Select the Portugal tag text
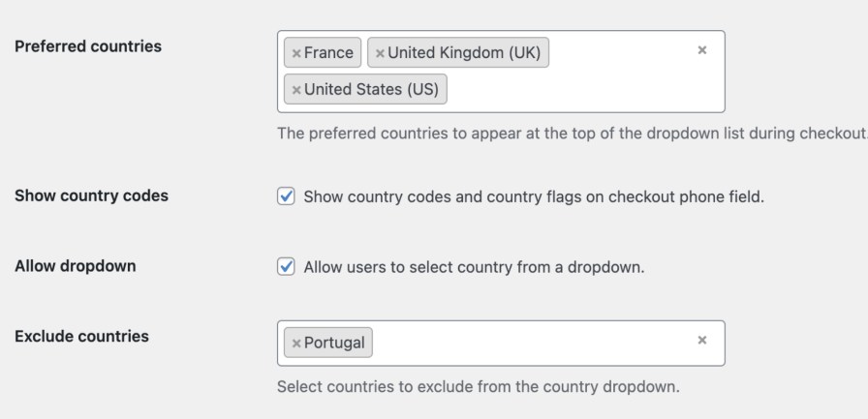Screen dimensions: 868x419 pyautogui.click(x=334, y=343)
